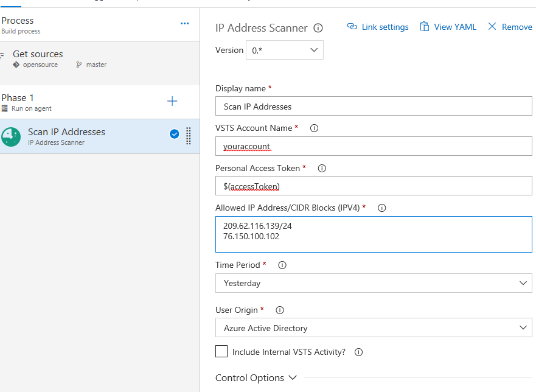536x392 pixels.
Task: Click the Link settings link
Action: [x=378, y=27]
